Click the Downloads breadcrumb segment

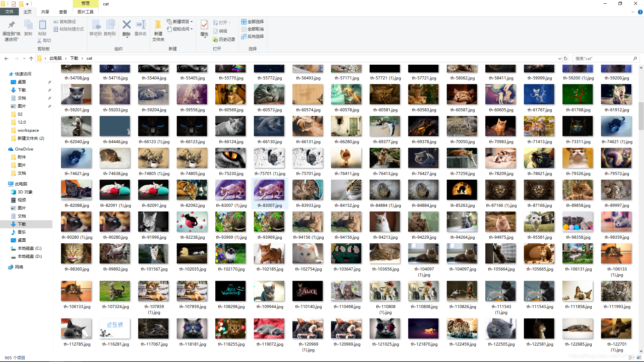click(74, 58)
